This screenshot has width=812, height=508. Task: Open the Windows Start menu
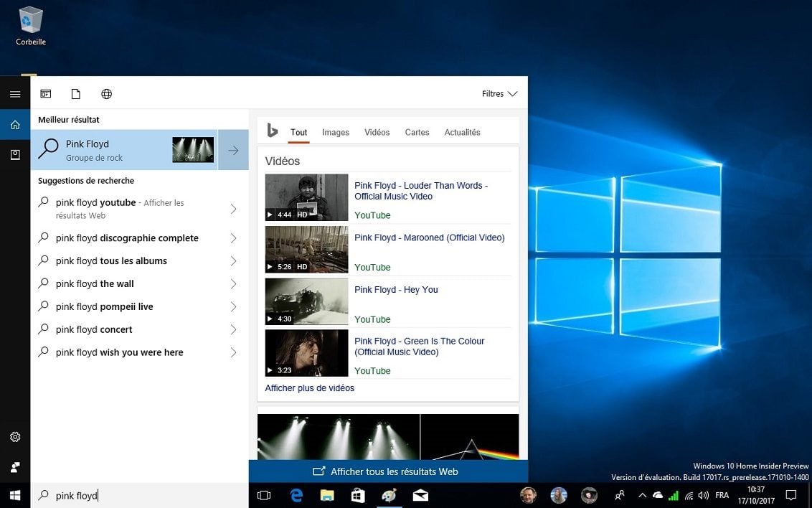[15, 496]
